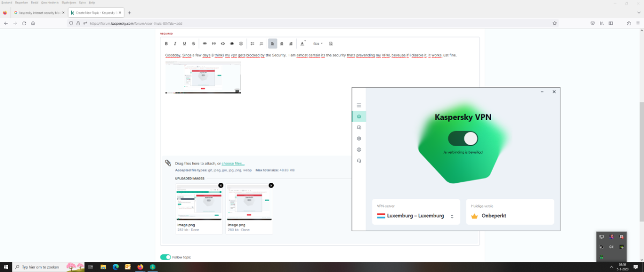Open the Bladwijzers menu
Viewport: 644px width, 272px height.
[x=69, y=2]
